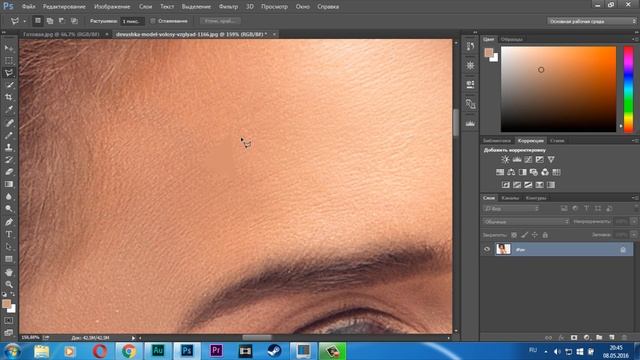The image size is (640, 360).
Task: Select the Eyedropper tool
Action: [9, 109]
